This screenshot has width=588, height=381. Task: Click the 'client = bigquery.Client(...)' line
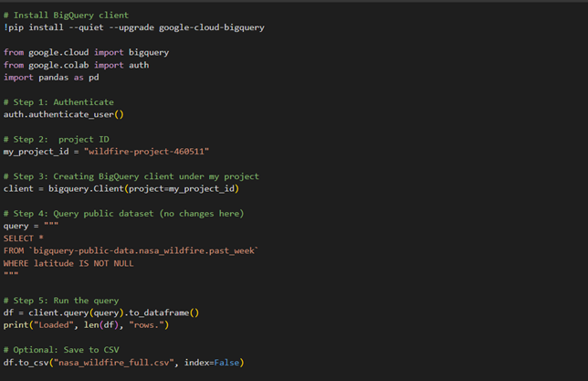[x=121, y=189]
